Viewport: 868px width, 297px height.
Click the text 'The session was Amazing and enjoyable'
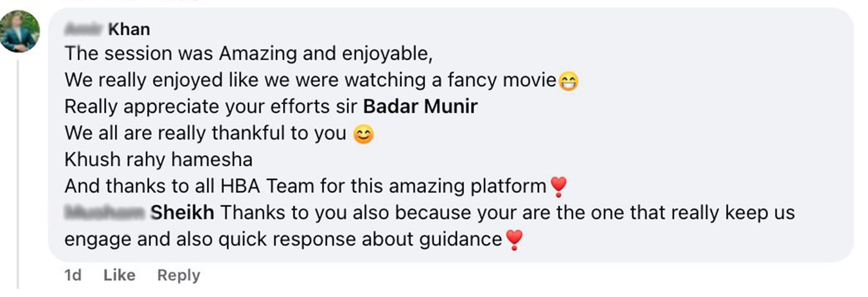pos(248,54)
